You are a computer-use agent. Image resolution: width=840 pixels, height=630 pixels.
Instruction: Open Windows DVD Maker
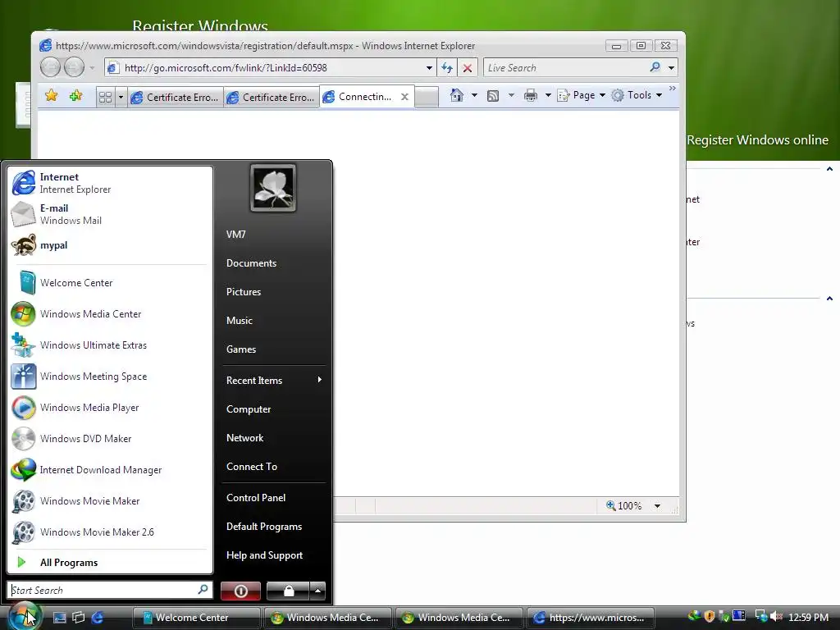pos(110,438)
